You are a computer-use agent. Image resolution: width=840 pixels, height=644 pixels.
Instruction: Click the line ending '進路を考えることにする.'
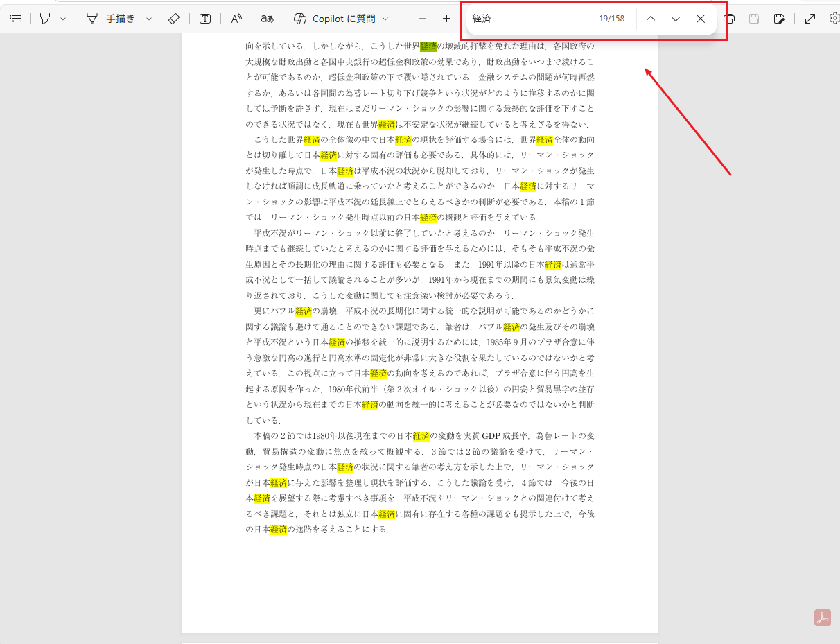tap(317, 530)
